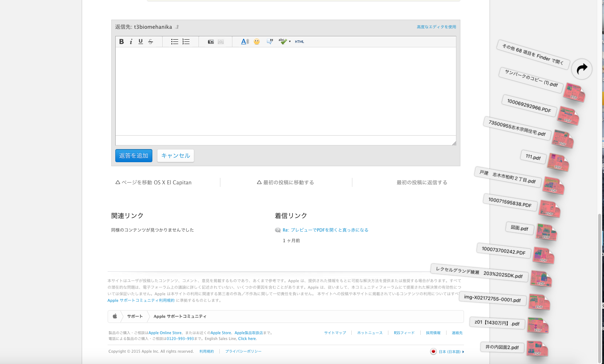
Task: Open the Apple製品取扱店 link
Action: (x=249, y=333)
